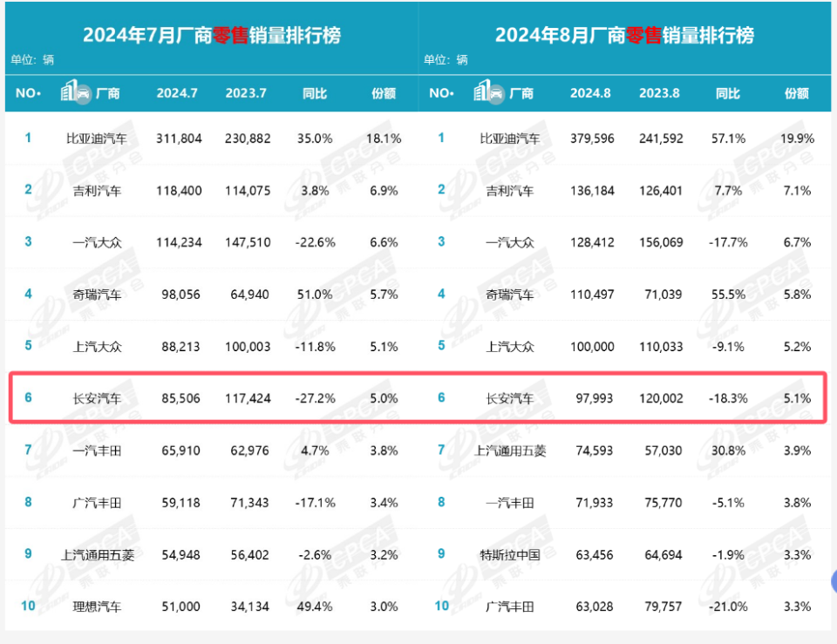Click the '同比' header in the July table
This screenshot has width=837, height=644.
[x=315, y=93]
